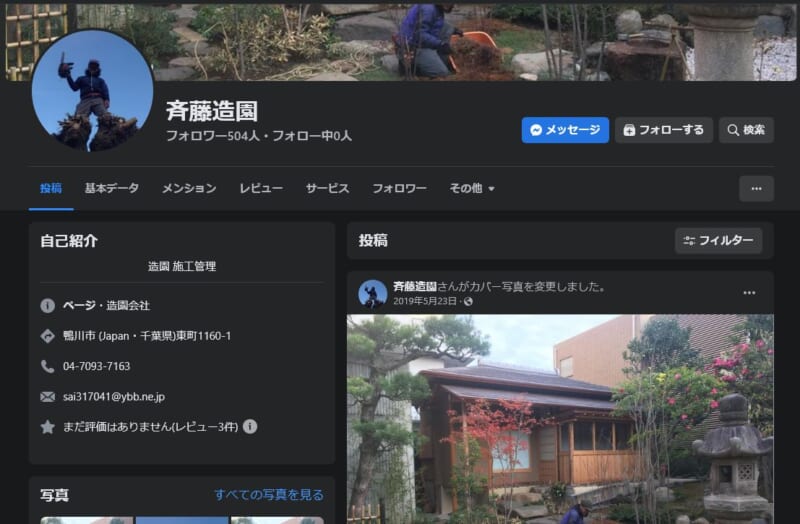Click info icon after レビュー3件
This screenshot has width=800, height=524.
pos(250,426)
